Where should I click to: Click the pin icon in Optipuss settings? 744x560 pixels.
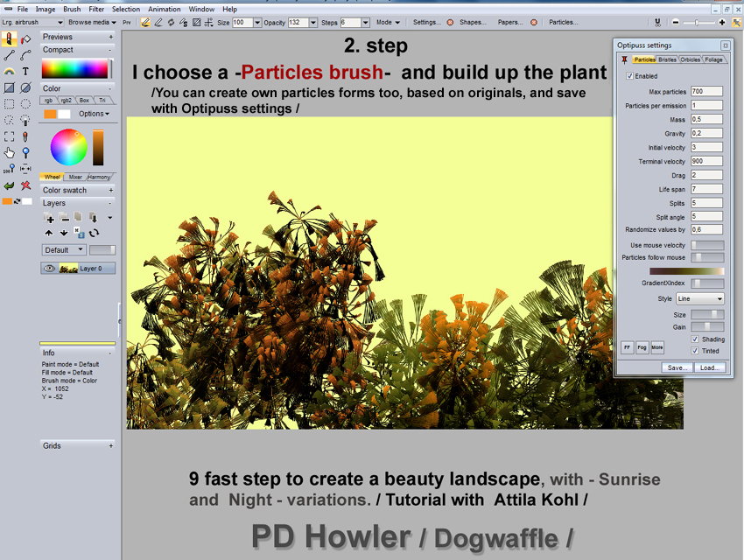[x=624, y=59]
